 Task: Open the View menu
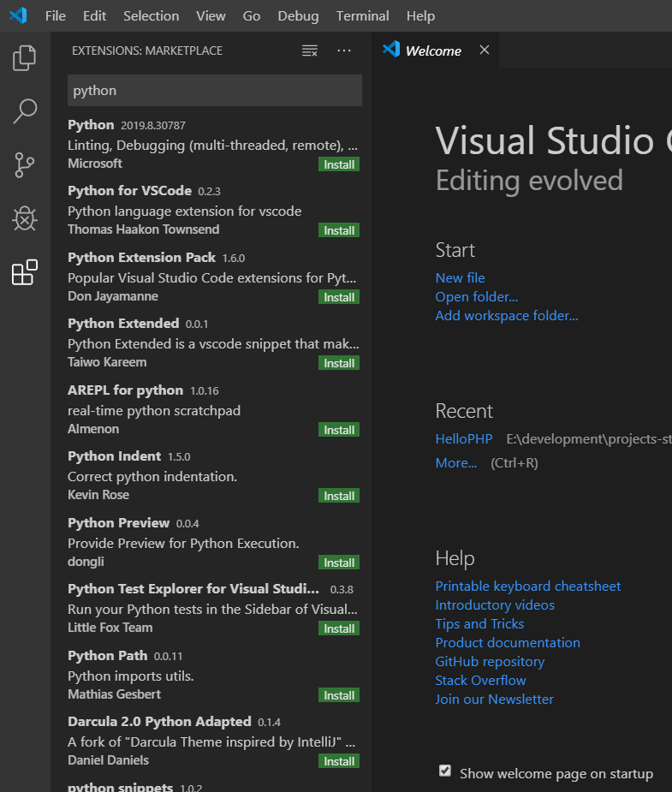pos(211,16)
